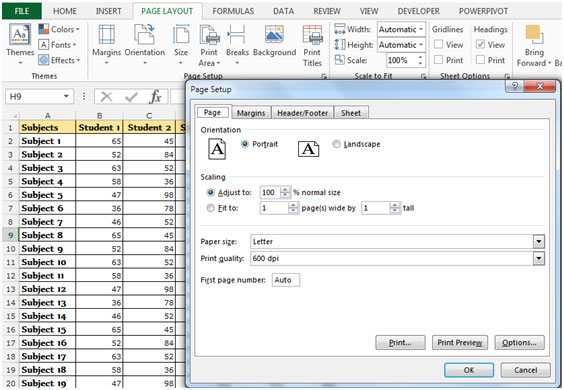Image resolution: width=564 pixels, height=390 pixels.
Task: Choose a sheet Background image
Action: coord(274,41)
